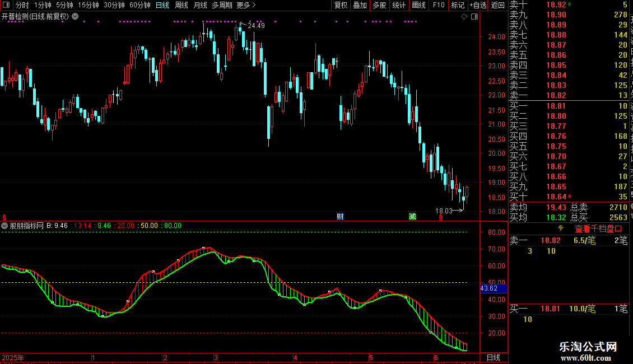This screenshot has width=633, height=364.
Task: Click the 6.5/笔 per-trade value
Action: 585,240
